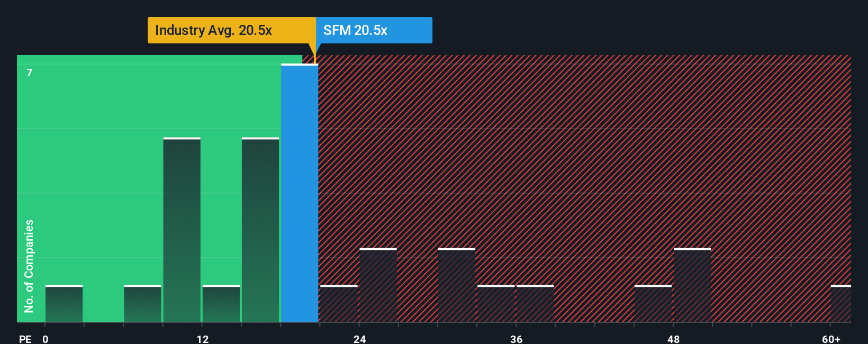The image size is (868, 344).
Task: Click the 24 tick label on the PE axis
Action: 360,339
